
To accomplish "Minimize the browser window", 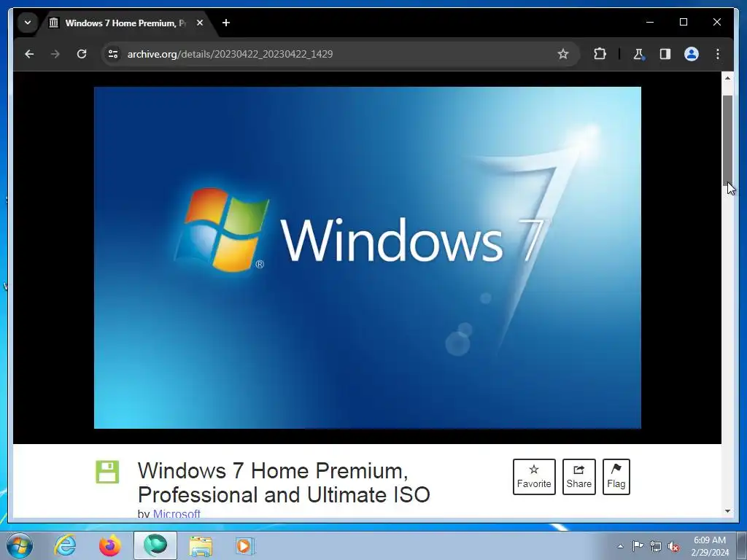I will pos(650,22).
